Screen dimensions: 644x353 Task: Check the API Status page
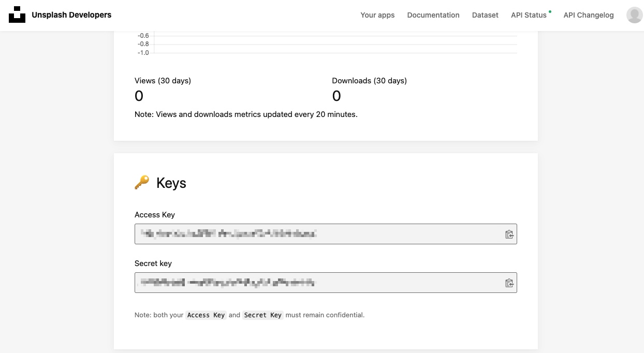coord(528,15)
